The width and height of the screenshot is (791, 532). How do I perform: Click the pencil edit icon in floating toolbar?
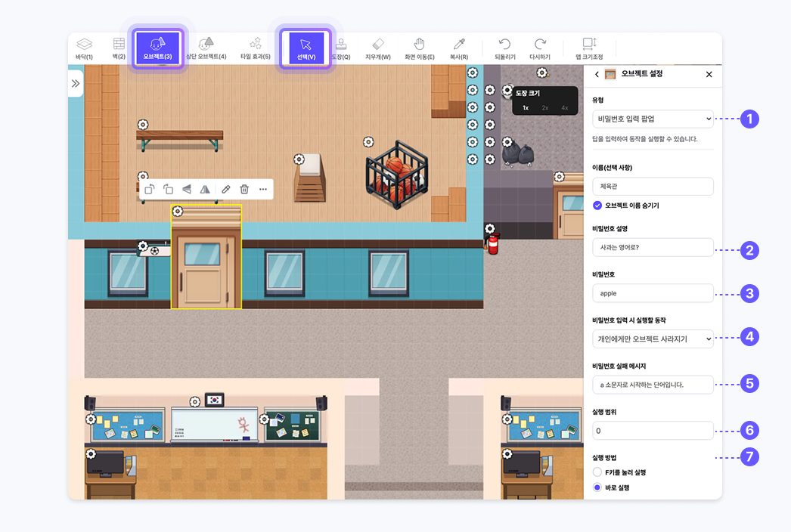coord(225,189)
